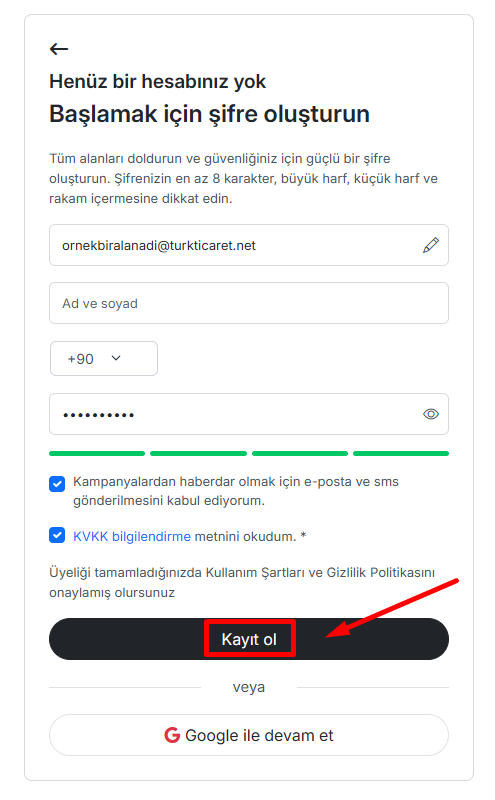Select the ornekbiralanadi@turkticaret.net email field
This screenshot has height=800, width=495.
pos(249,245)
